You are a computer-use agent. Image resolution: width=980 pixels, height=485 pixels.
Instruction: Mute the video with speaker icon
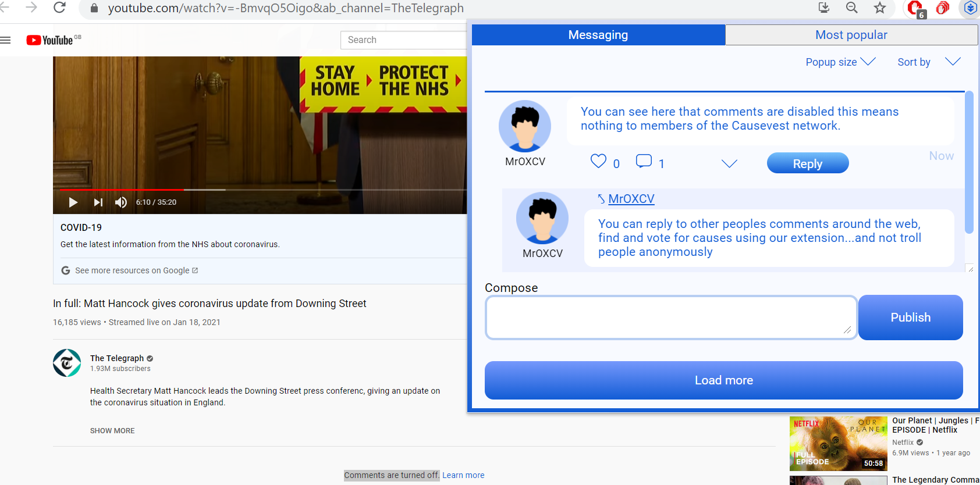[x=121, y=202]
